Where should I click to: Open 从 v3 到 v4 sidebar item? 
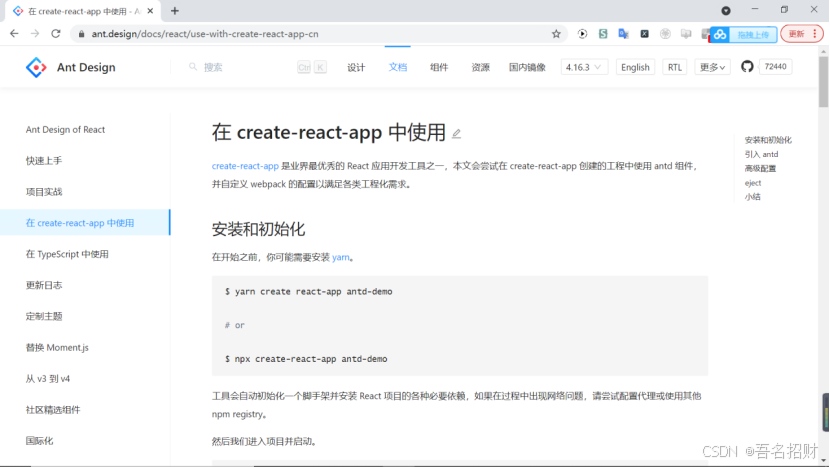48,379
